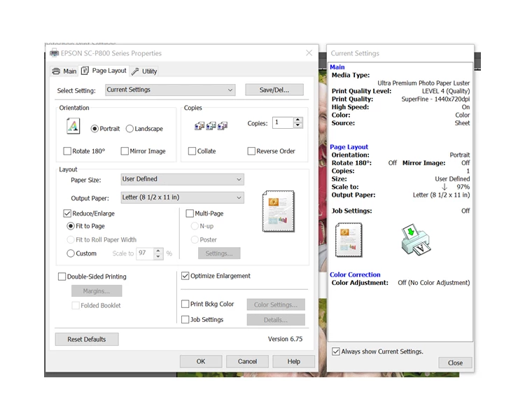
Task: Click the Save/Del... button
Action: [x=274, y=90]
